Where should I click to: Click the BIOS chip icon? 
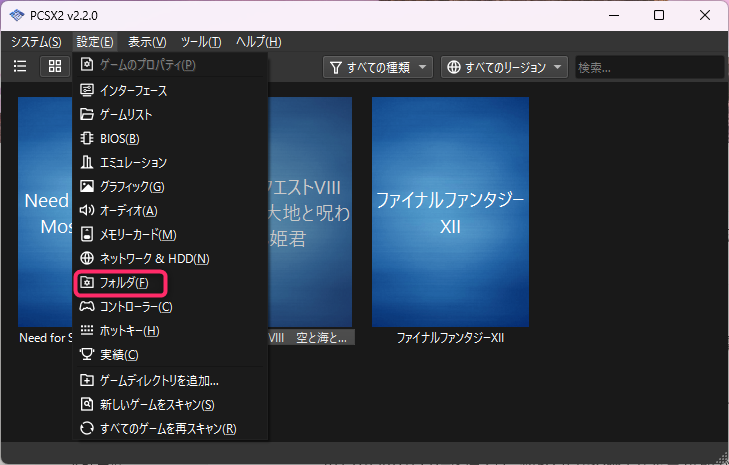tap(87, 139)
